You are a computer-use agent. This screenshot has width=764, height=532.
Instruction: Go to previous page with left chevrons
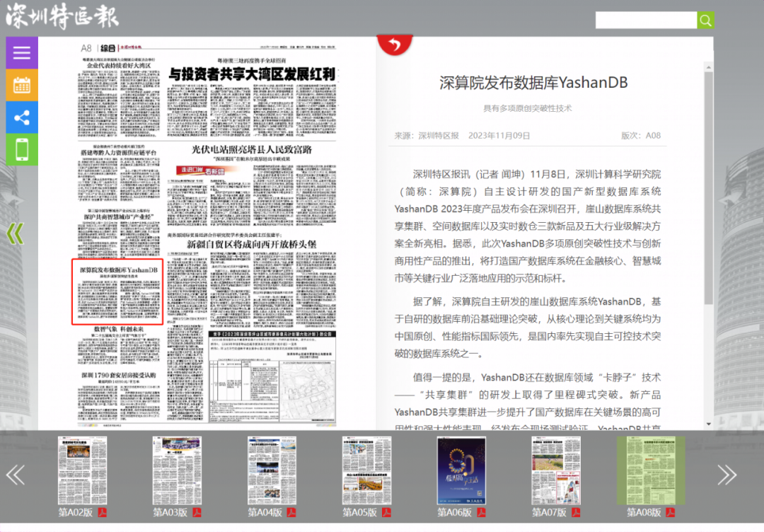15,234
